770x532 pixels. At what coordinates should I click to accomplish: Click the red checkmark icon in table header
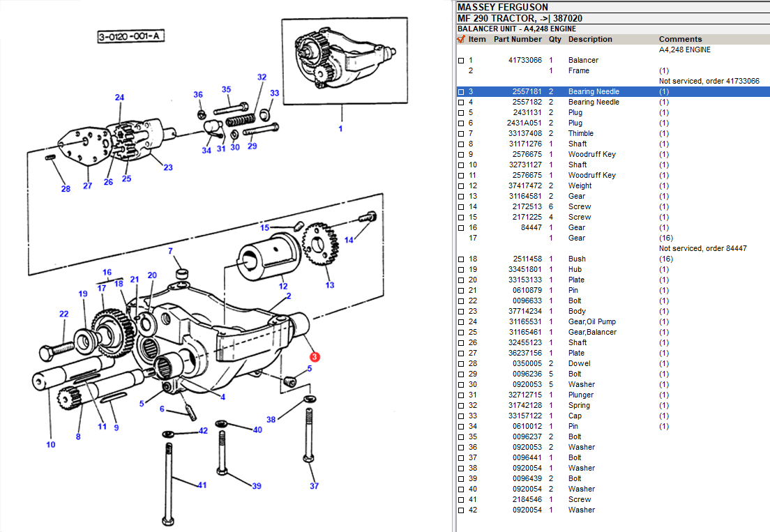coord(460,40)
